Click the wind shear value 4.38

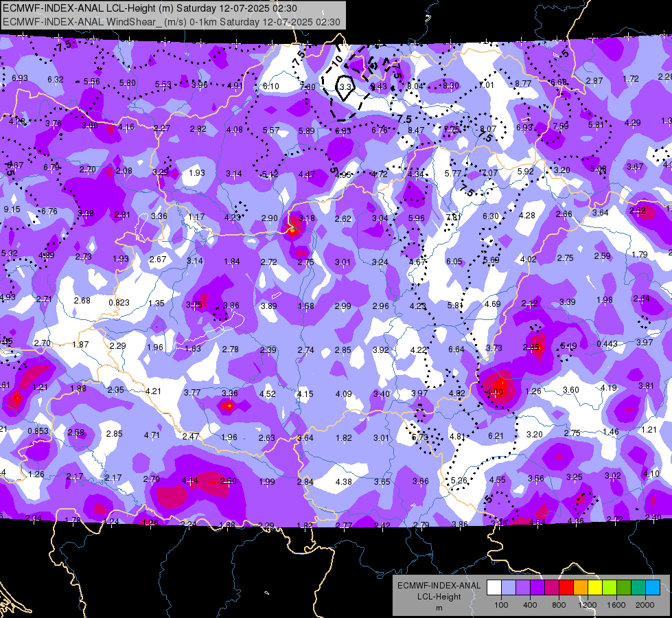pos(344,481)
